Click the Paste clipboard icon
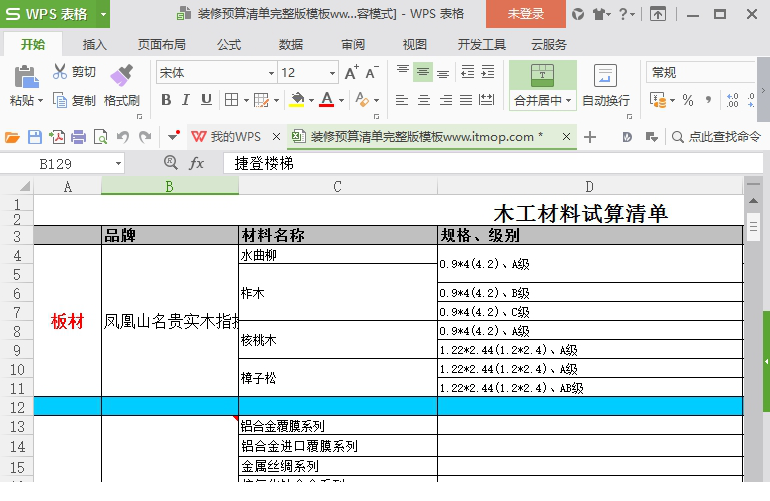 [x=26, y=77]
